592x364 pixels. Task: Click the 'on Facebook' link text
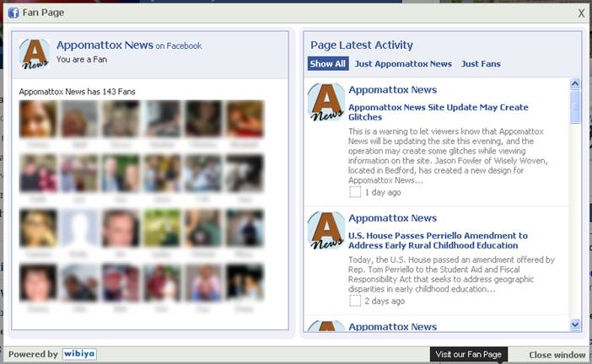(x=179, y=46)
